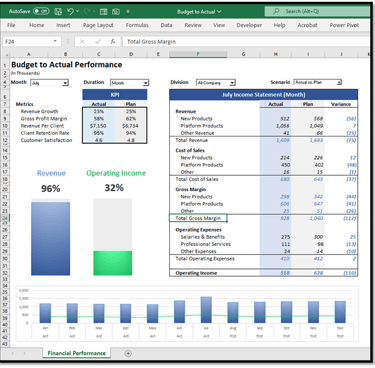Click the green Operating Income progress bar
Viewport: 375px width, 368px height.
point(113,263)
